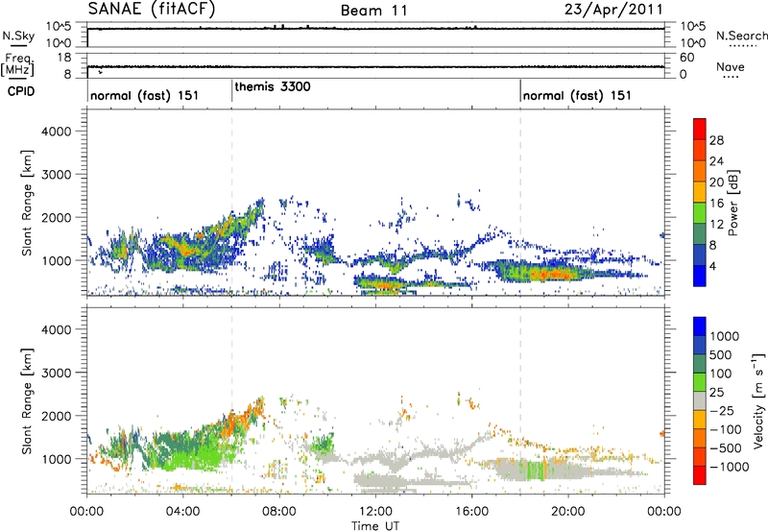
Task: Click the '18' tick on the frequency axis
Action: [64, 58]
